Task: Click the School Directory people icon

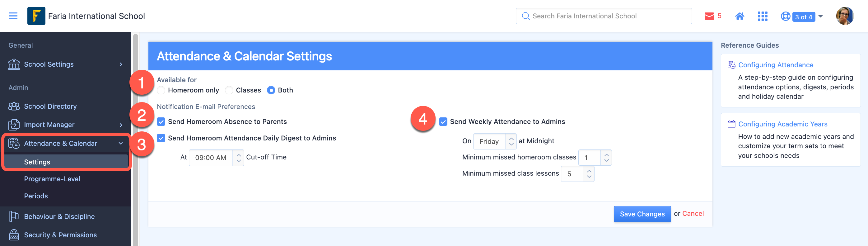Action: (14, 106)
